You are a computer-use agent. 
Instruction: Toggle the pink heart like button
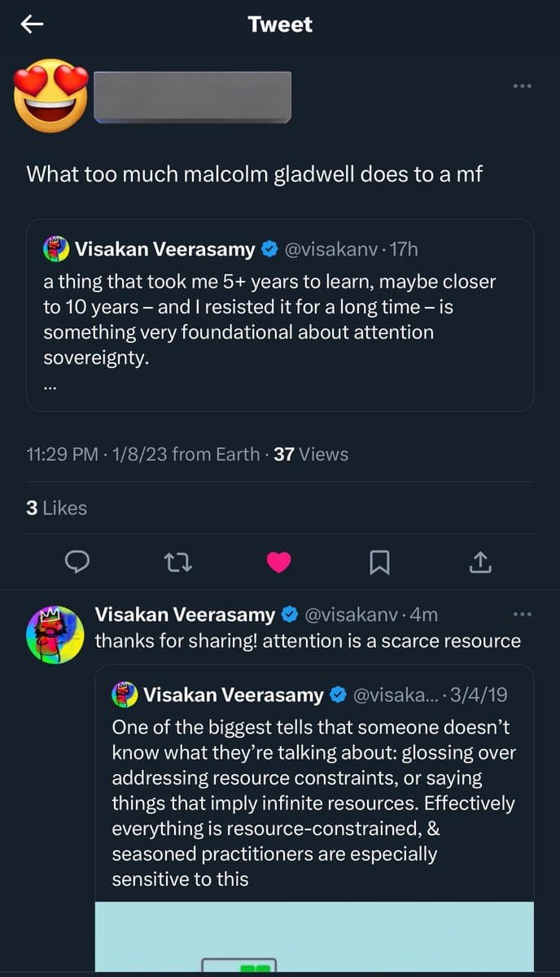point(279,561)
